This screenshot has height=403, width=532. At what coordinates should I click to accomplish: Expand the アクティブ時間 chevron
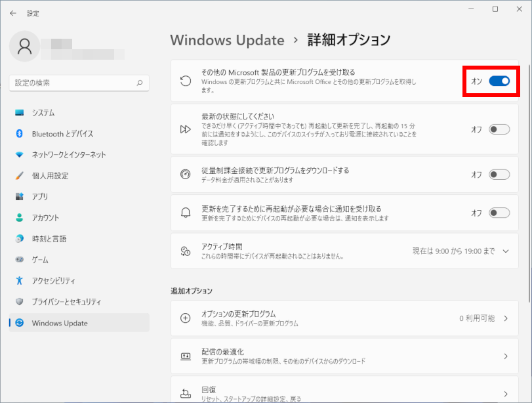tap(505, 251)
